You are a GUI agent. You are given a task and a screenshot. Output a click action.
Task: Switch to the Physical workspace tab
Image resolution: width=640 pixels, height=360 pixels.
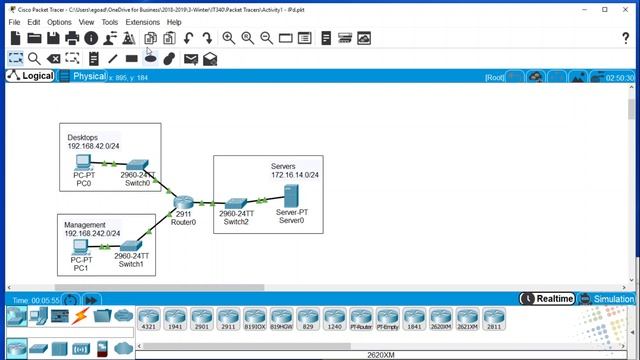click(x=83, y=76)
